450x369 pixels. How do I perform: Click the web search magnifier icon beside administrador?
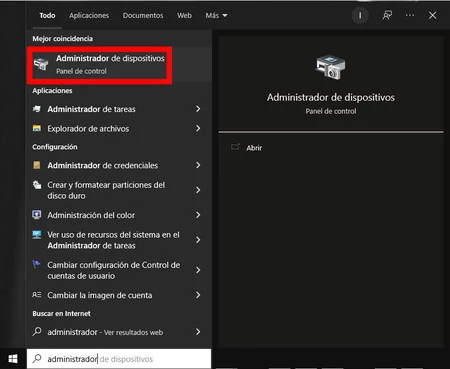(x=37, y=332)
